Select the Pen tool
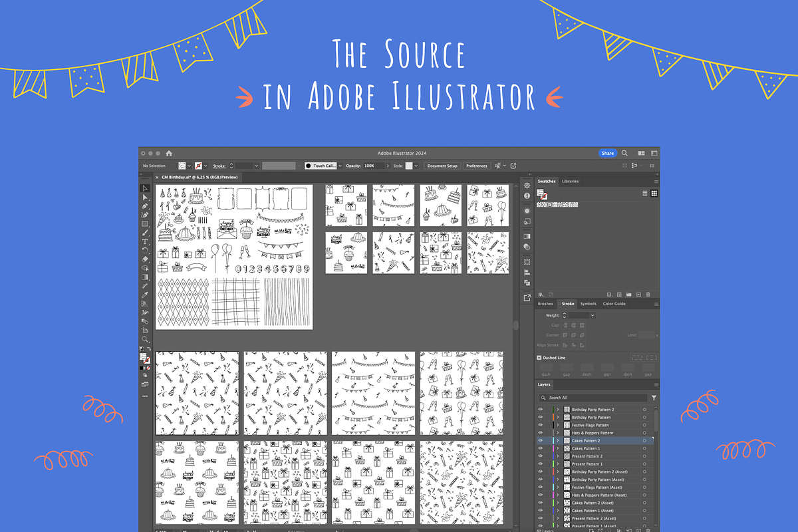This screenshot has width=798, height=532. (x=144, y=207)
